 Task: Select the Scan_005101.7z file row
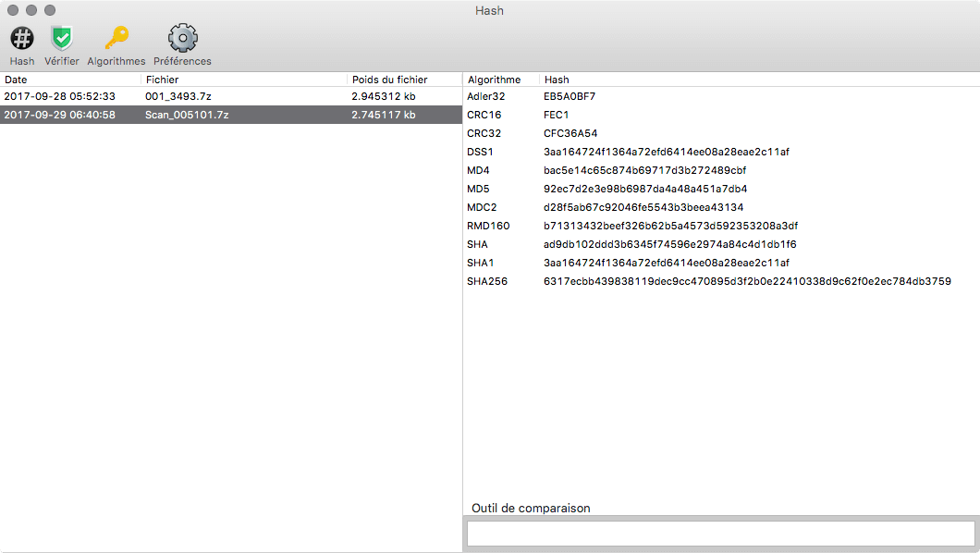[x=231, y=115]
